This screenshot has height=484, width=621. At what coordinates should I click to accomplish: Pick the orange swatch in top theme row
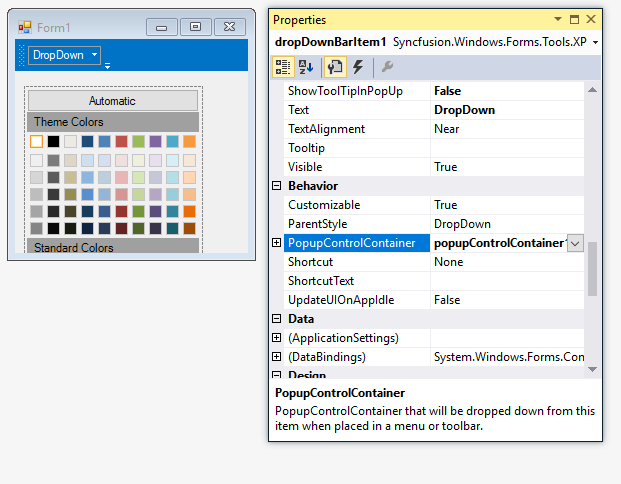pyautogui.click(x=190, y=141)
